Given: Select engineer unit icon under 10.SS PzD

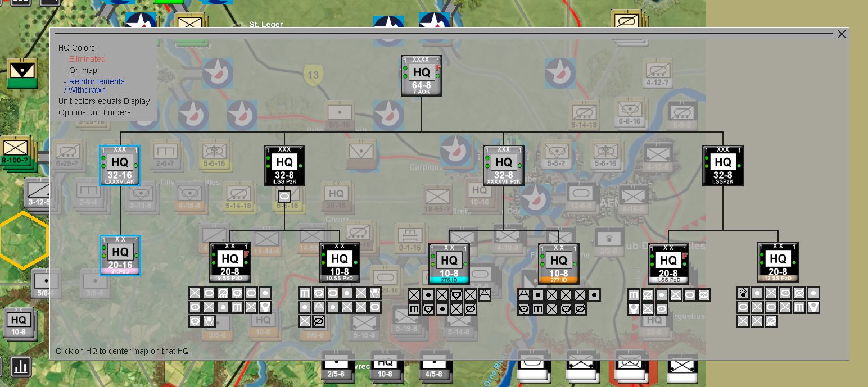Looking at the screenshot, I should (304, 293).
